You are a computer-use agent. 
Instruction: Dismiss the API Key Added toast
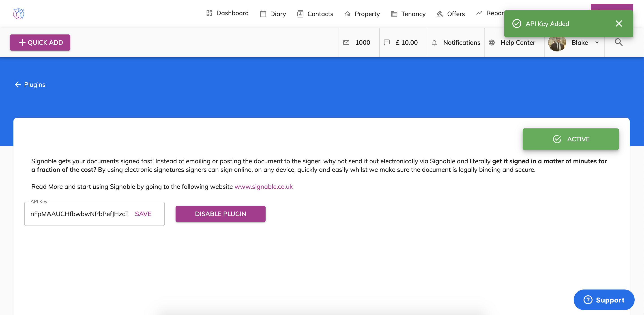pyautogui.click(x=619, y=23)
